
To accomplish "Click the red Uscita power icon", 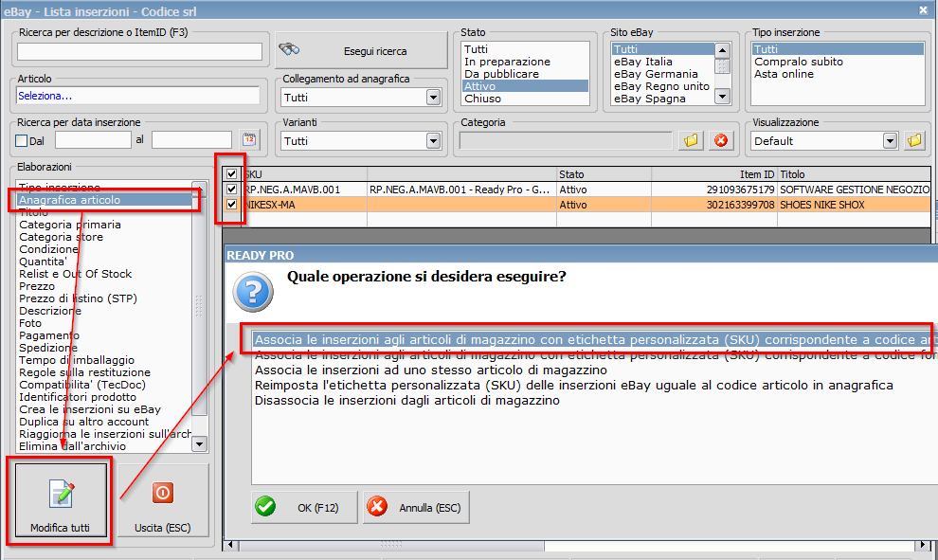I will click(163, 493).
